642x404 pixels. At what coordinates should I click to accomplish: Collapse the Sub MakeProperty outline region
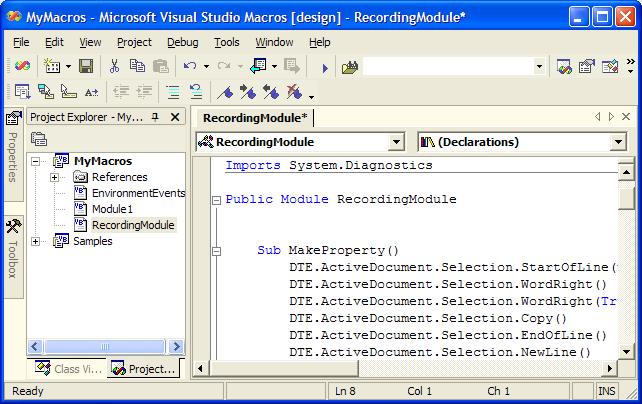pos(217,251)
